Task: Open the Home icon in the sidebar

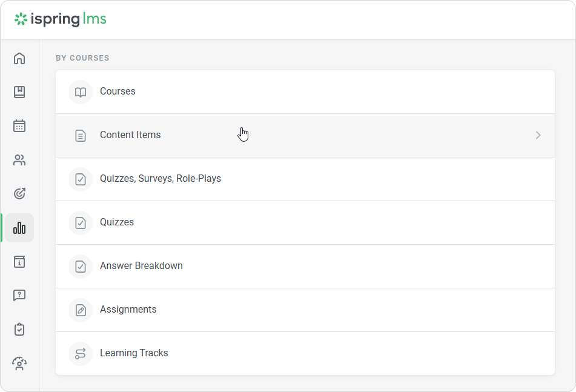Action: tap(19, 59)
